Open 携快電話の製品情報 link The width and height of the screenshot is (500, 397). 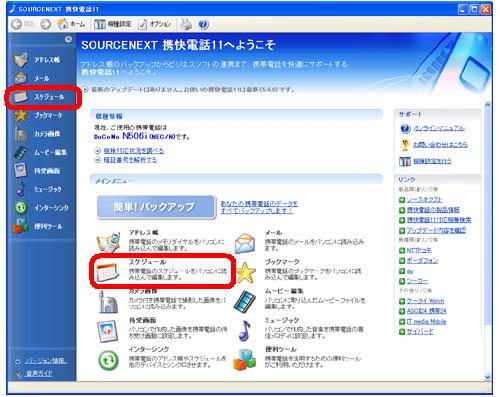(x=433, y=210)
